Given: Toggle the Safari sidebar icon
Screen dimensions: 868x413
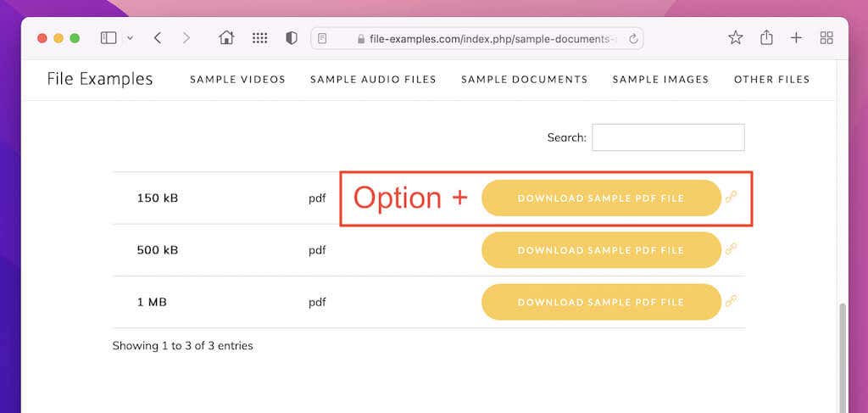Looking at the screenshot, I should (108, 38).
